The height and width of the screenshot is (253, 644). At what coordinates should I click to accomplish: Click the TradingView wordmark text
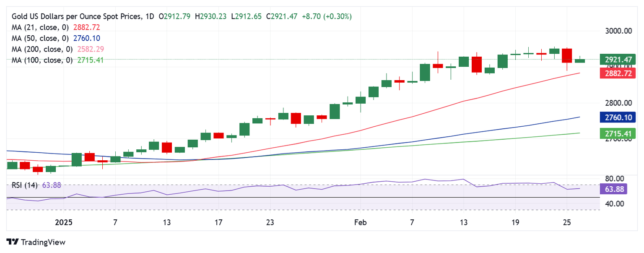click(x=43, y=242)
